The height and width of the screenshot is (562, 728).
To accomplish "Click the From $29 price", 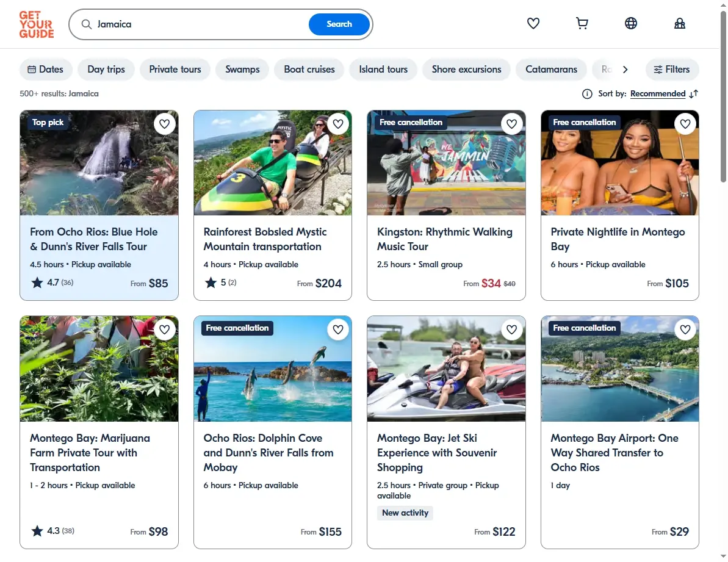I will 670,531.
